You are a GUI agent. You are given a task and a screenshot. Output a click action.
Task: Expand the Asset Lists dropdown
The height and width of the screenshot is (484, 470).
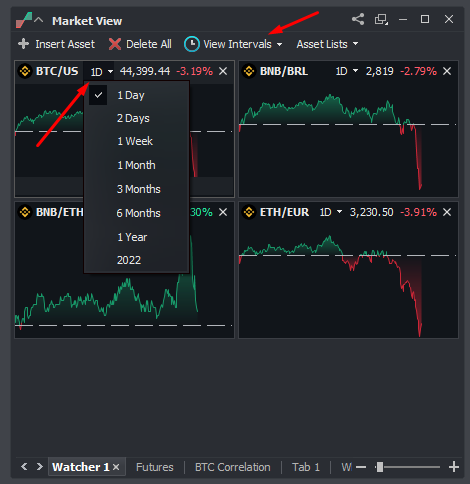(327, 44)
